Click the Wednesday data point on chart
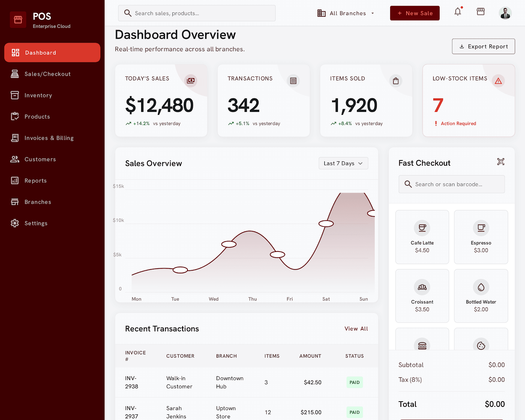The image size is (525, 420). [229, 244]
